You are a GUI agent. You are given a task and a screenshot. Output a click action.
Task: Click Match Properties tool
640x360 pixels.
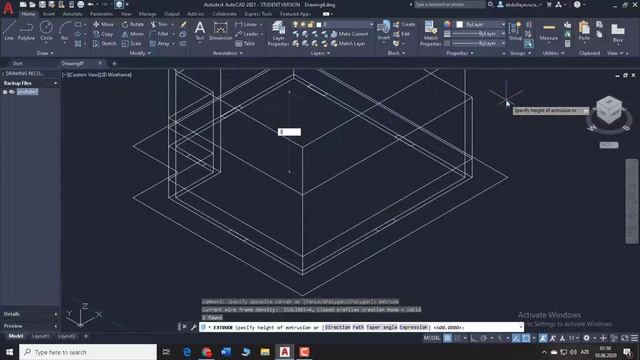coord(431,33)
